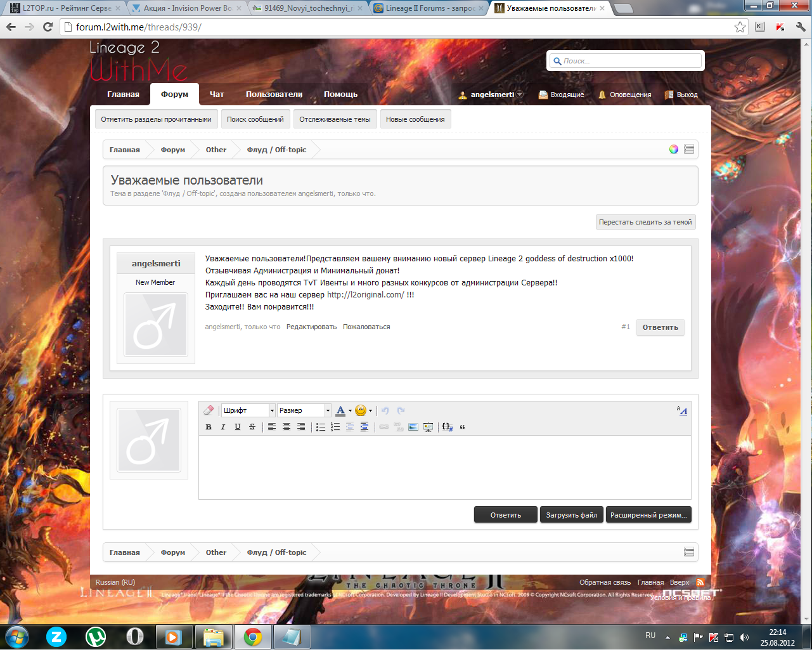Switch to Lineage II Forums browser tab
Screen dimensions: 812x652
point(429,8)
